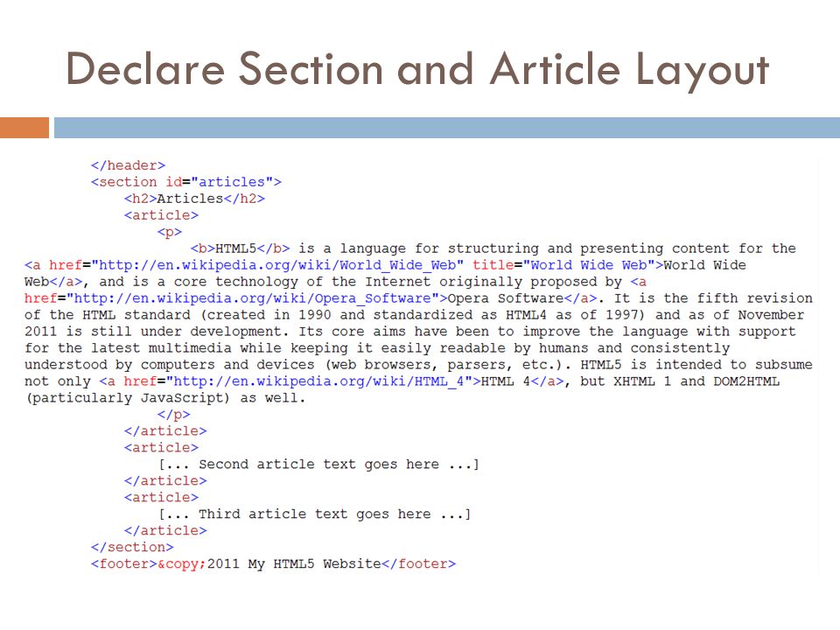Select the <section id="articles"> line
Viewport: 840px width, 630px height.
tap(186, 182)
